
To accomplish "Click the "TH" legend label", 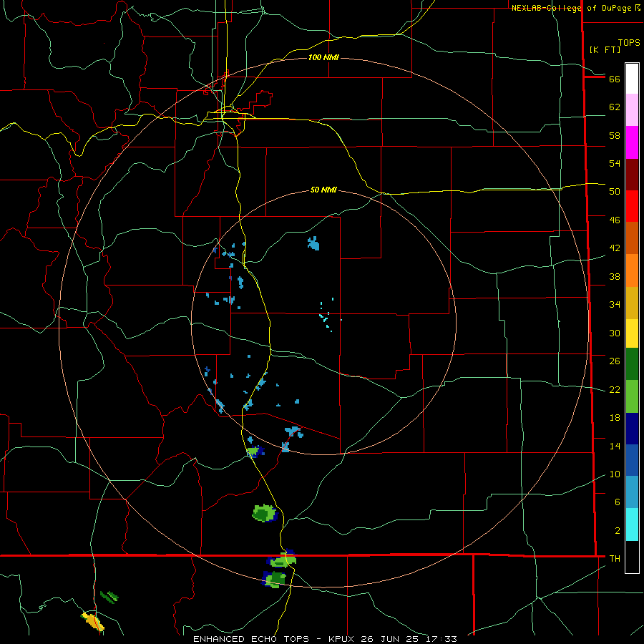I will (x=615, y=558).
